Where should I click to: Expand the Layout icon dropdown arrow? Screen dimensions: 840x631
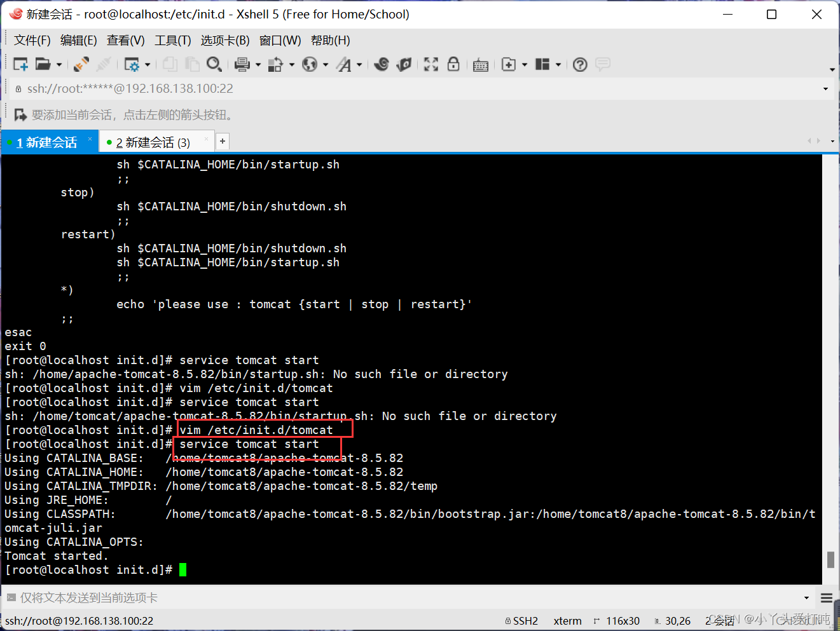558,65
